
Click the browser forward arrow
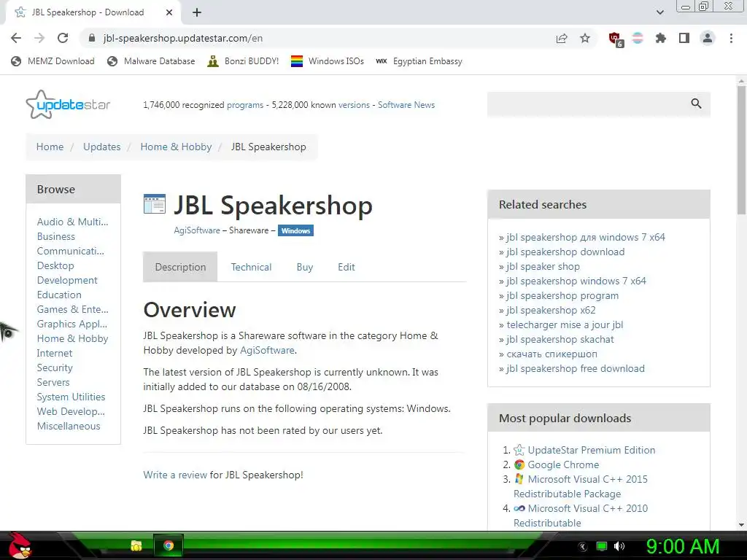39,38
